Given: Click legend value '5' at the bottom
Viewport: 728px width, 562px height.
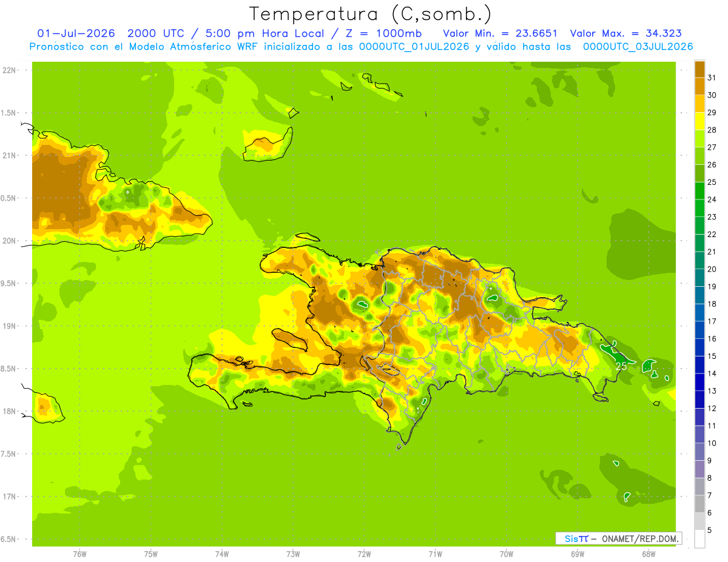Looking at the screenshot, I should click(x=709, y=530).
